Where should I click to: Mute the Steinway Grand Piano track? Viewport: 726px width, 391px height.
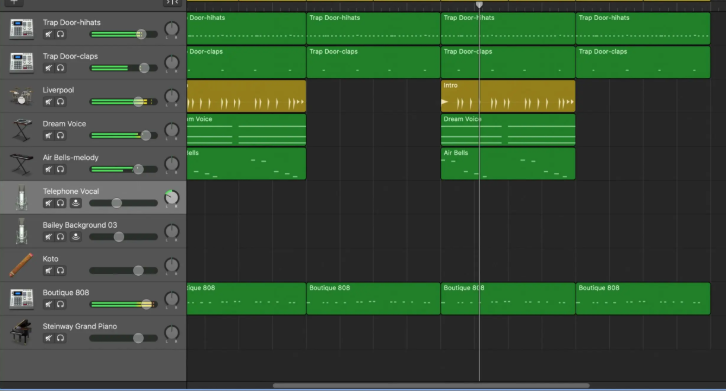click(x=49, y=338)
